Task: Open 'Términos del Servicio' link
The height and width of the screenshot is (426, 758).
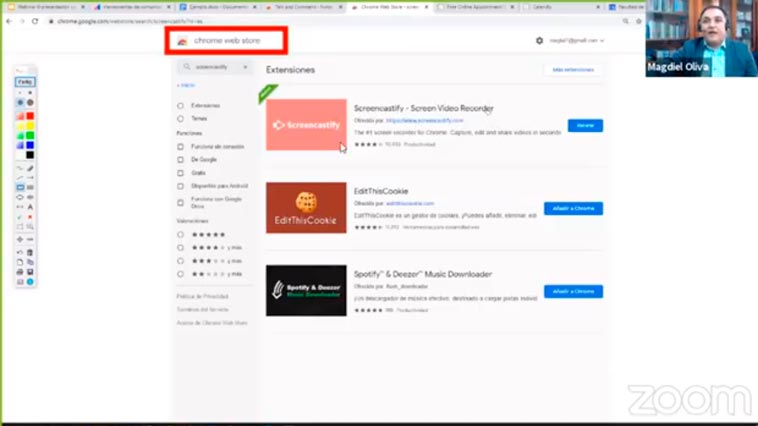Action: (x=203, y=309)
